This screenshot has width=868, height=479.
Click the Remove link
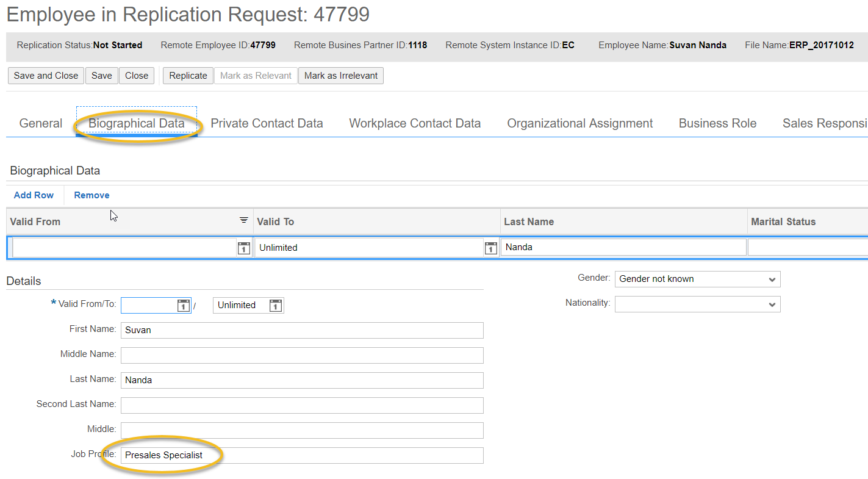point(91,195)
